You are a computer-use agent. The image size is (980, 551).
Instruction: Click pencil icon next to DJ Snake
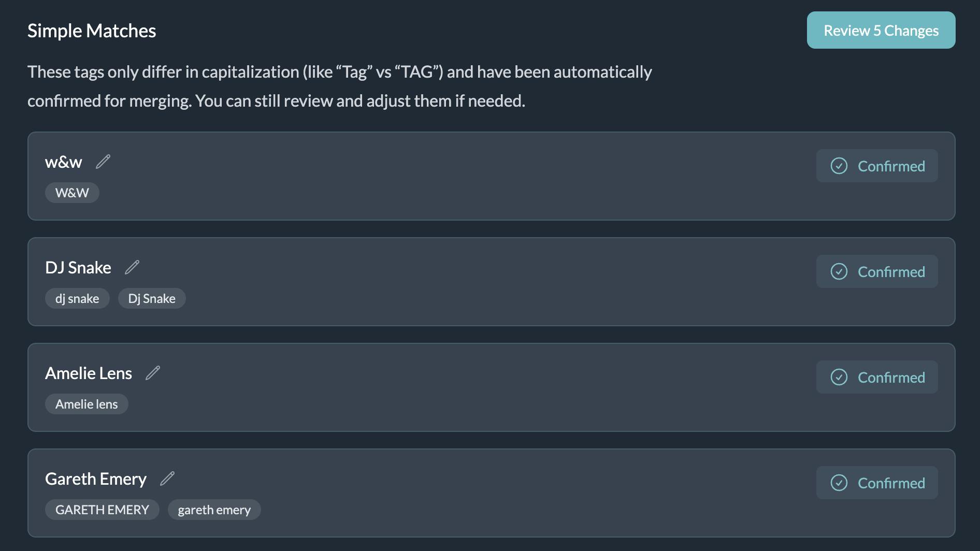132,267
